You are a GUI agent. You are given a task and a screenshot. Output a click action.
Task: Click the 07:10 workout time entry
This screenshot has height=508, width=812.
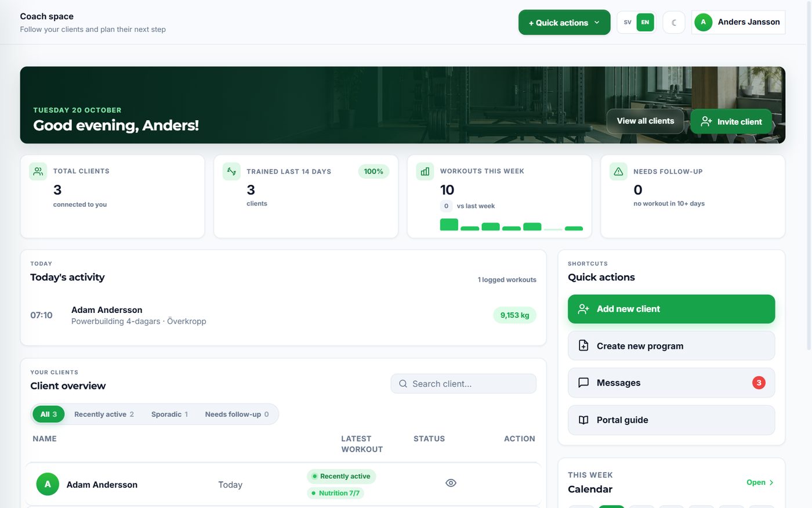(41, 315)
